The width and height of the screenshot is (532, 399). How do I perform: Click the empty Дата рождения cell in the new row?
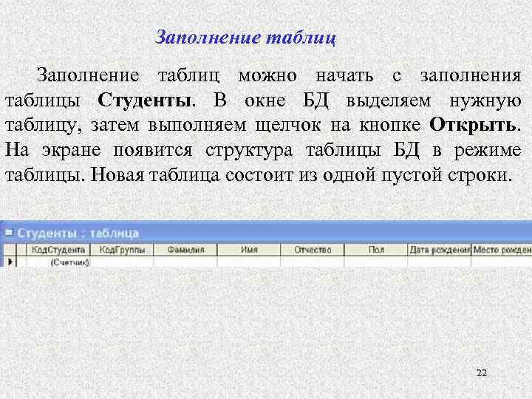[440, 262]
